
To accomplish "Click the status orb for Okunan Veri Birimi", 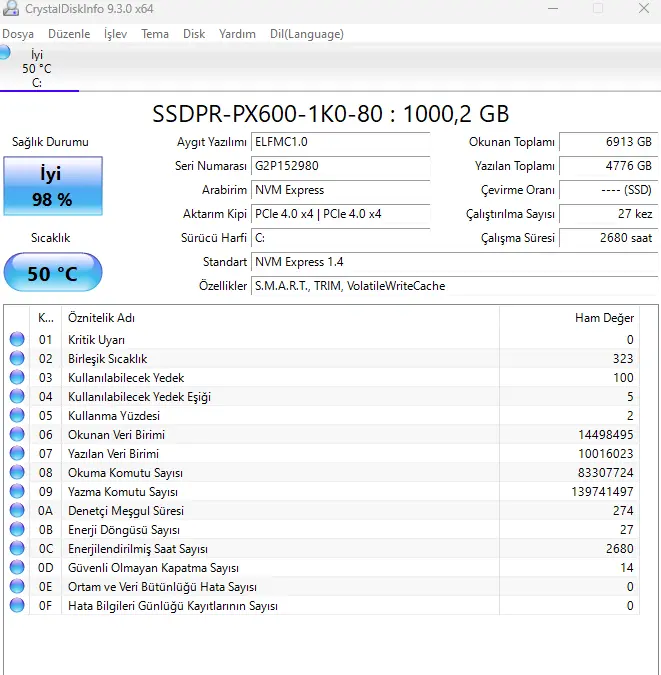I will pos(17,434).
